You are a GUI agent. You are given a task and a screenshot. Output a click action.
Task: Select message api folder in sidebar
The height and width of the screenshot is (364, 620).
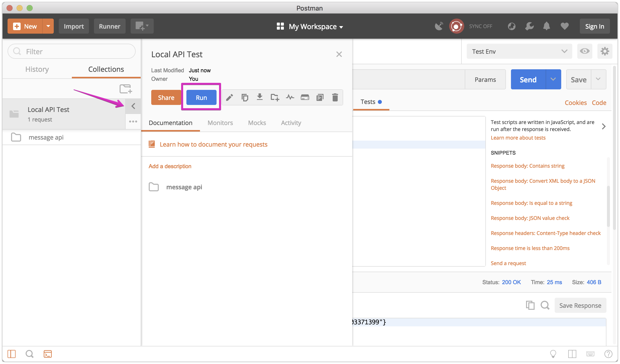(72, 137)
